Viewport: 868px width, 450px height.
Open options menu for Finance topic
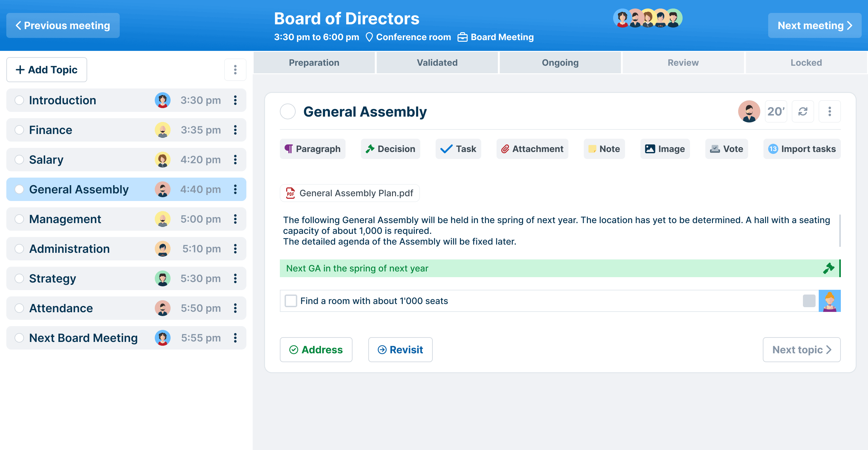pyautogui.click(x=235, y=130)
